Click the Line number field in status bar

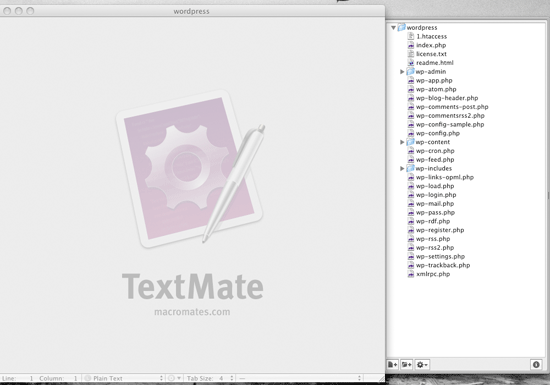[x=18, y=378]
